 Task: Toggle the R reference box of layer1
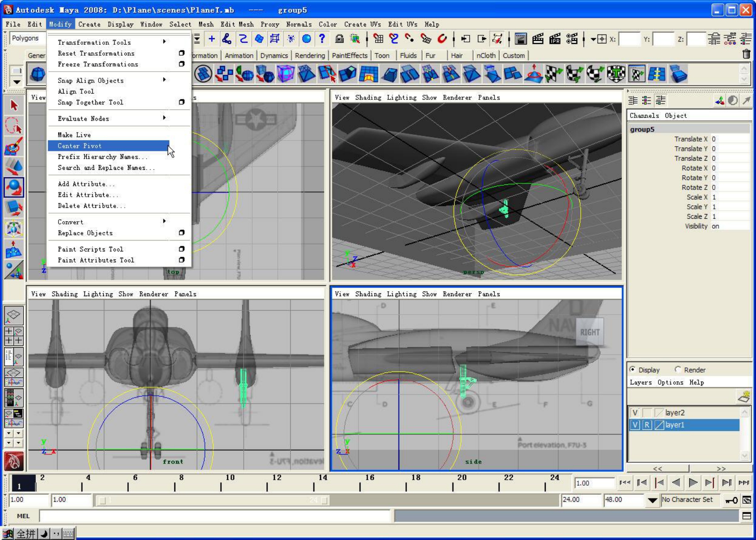(x=647, y=425)
